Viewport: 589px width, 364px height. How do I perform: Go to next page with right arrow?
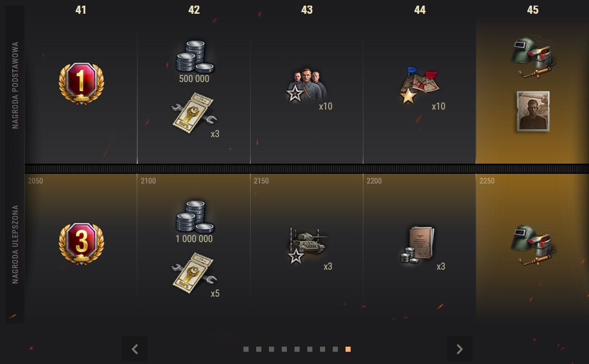tap(459, 349)
